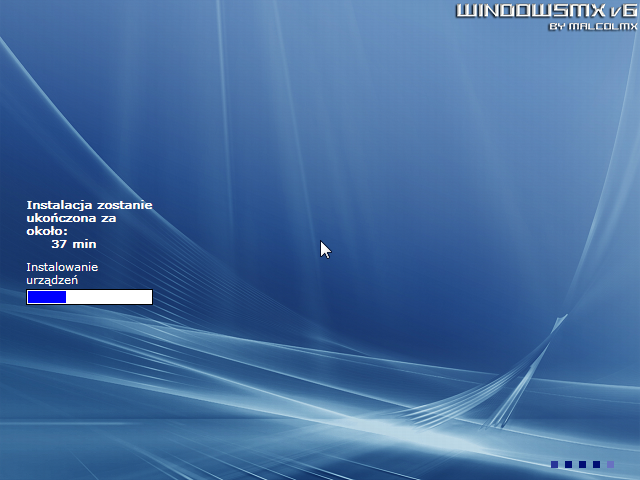The height and width of the screenshot is (480, 640).
Task: Click the lightest square among the corner indicator squares
Action: point(610,464)
